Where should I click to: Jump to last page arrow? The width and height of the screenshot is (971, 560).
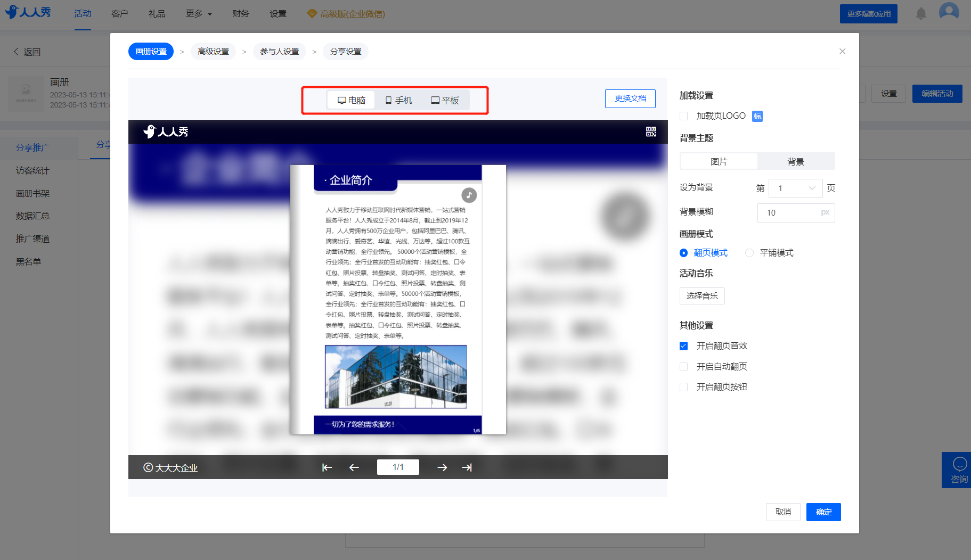(467, 467)
